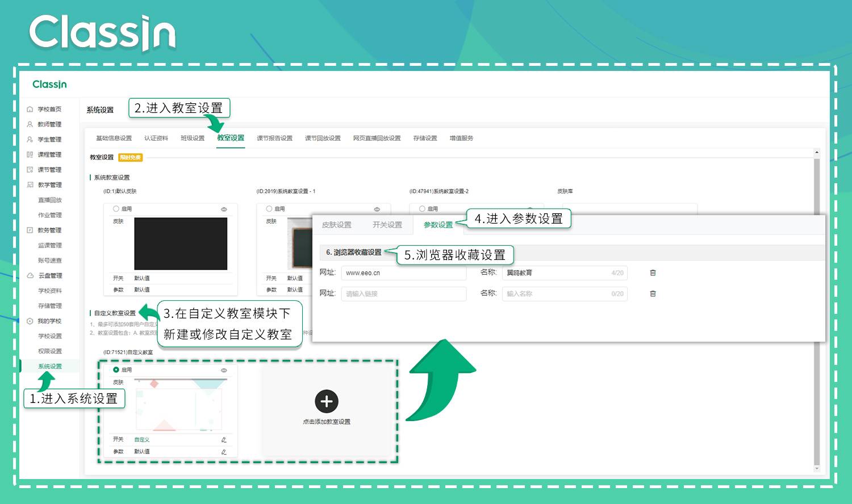Edit 参数 setting of custom classroom
Image resolution: width=852 pixels, height=504 pixels.
(x=224, y=452)
